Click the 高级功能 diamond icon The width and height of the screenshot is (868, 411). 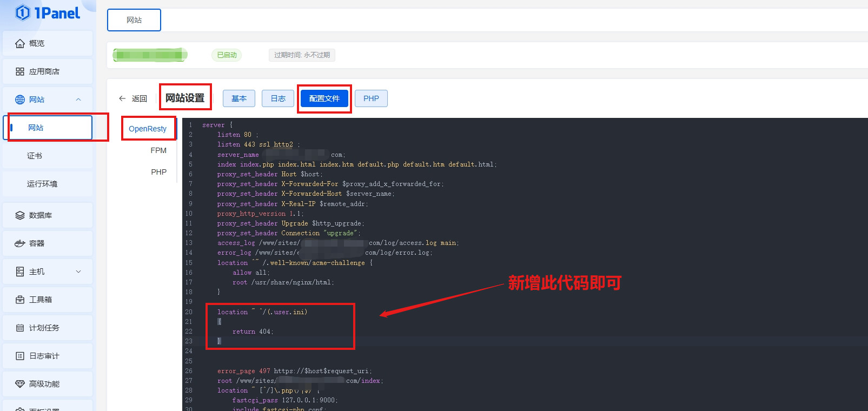tap(20, 384)
